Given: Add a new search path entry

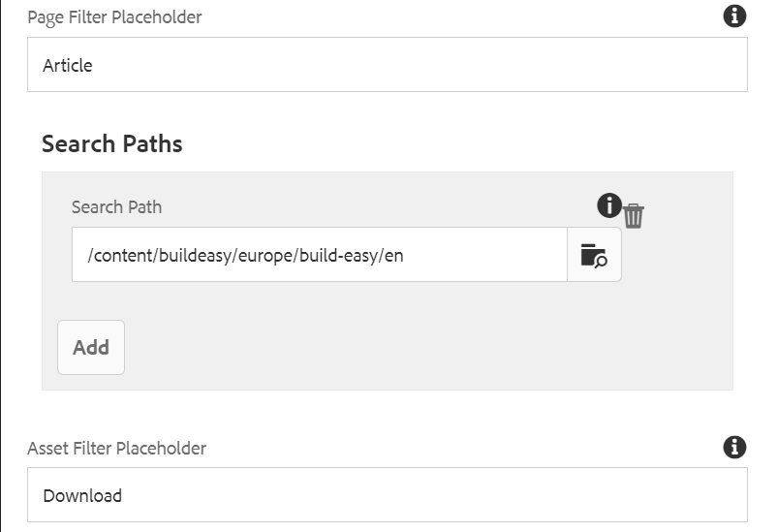Looking at the screenshot, I should pyautogui.click(x=91, y=348).
